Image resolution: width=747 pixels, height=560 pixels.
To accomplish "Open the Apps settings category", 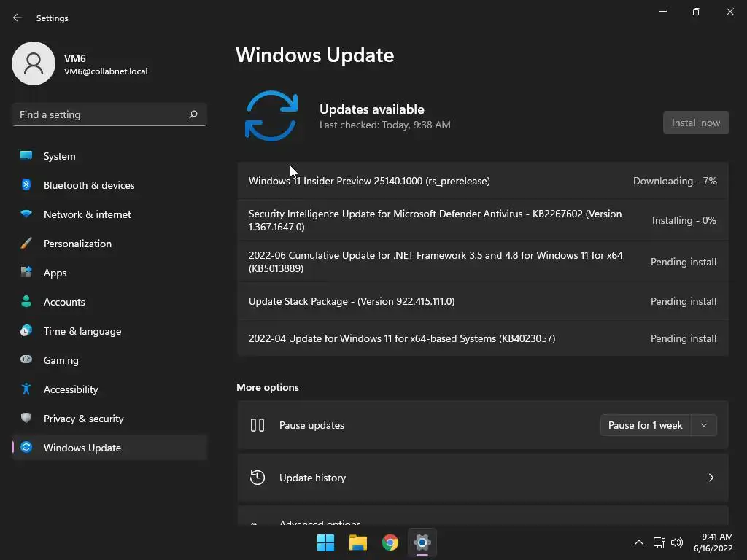I will [109, 273].
